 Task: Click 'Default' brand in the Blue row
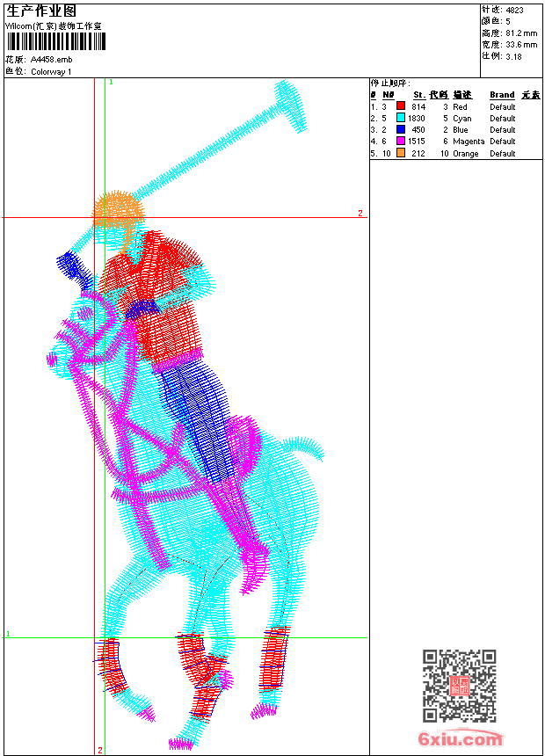(503, 130)
